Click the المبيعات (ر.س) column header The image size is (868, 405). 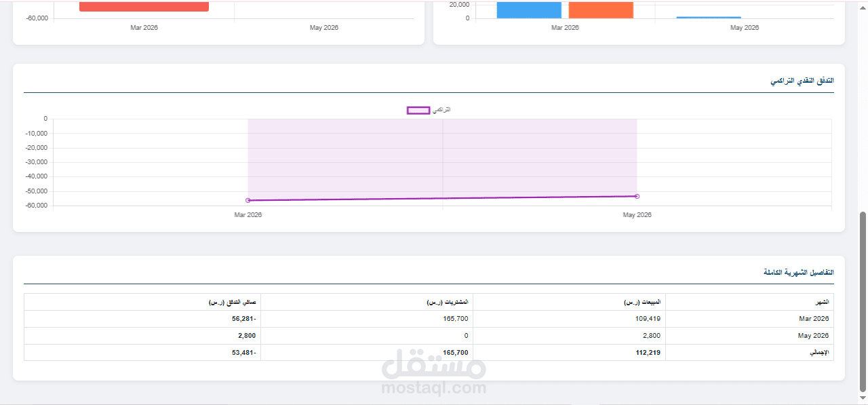tap(569, 302)
